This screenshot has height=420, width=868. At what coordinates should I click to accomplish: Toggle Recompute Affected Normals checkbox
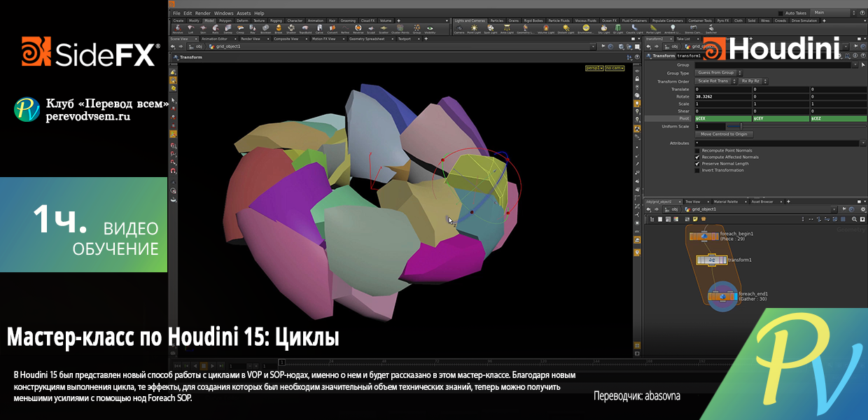pyautogui.click(x=697, y=157)
